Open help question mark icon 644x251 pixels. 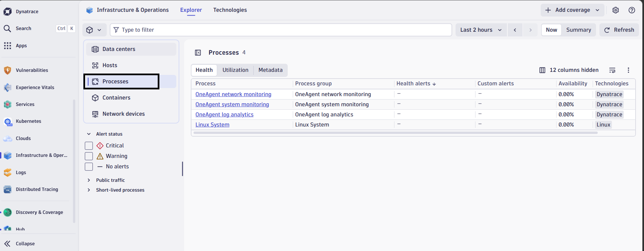click(632, 10)
